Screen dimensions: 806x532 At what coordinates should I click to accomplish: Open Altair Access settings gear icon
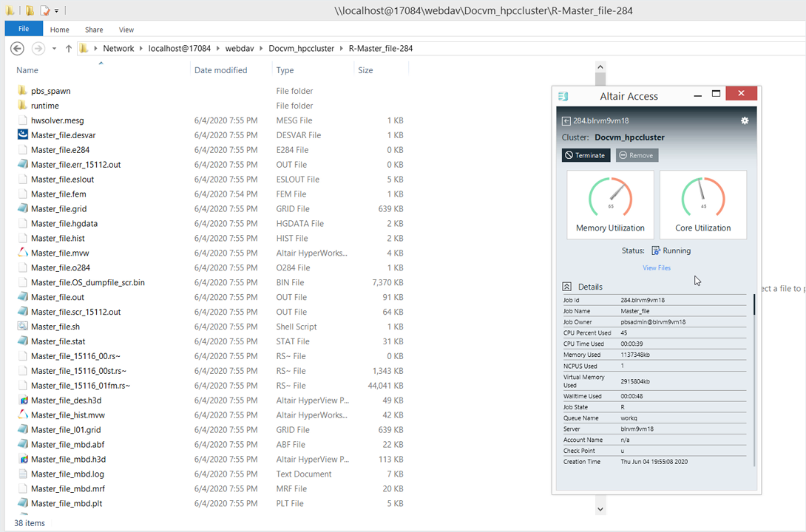pos(745,120)
